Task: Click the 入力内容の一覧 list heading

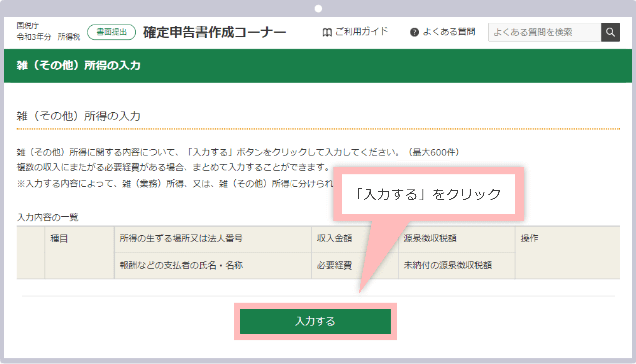Action: (47, 217)
